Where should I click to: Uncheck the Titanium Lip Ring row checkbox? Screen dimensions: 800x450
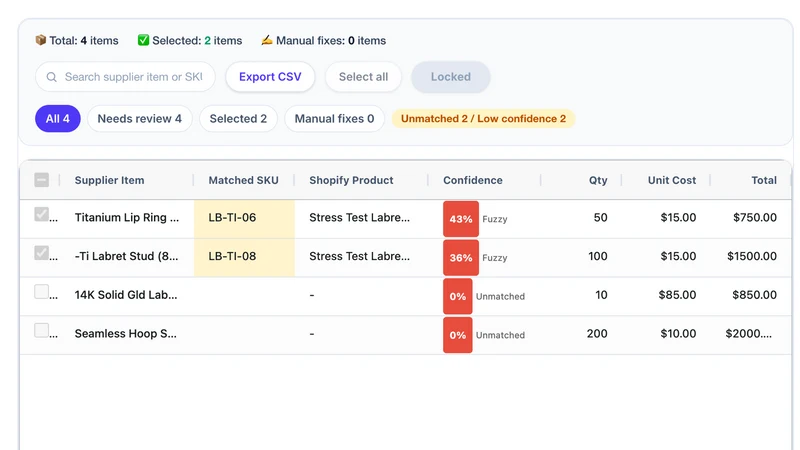click(42, 214)
